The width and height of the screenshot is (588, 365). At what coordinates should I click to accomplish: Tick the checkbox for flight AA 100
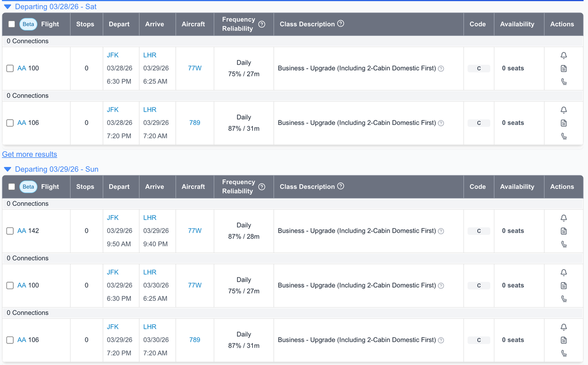point(10,68)
